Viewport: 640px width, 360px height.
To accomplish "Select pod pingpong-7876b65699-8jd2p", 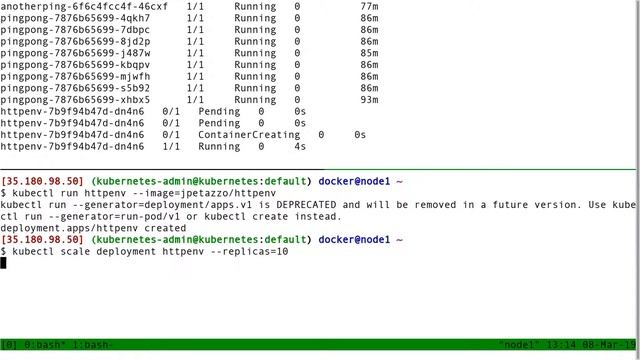I will [75, 42].
